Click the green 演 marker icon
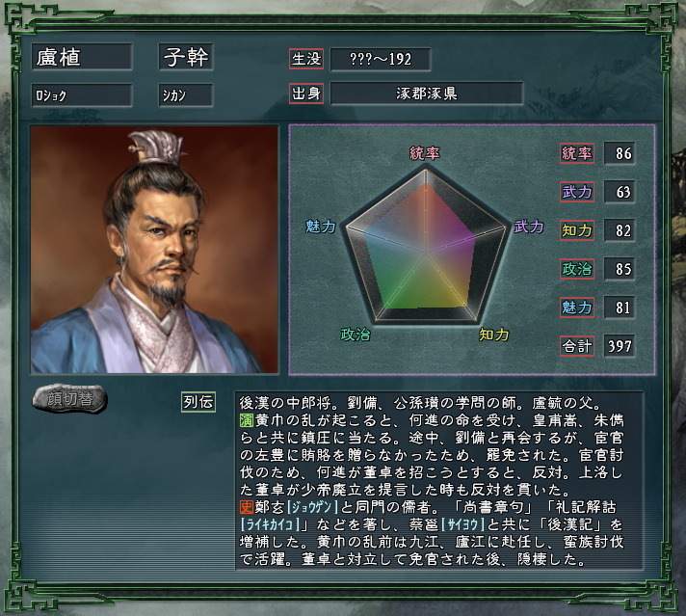The width and height of the screenshot is (686, 616). click(x=247, y=420)
